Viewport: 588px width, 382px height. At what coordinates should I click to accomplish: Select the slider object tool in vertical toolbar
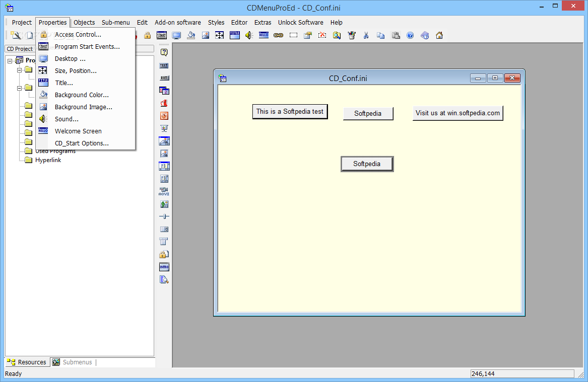point(164,216)
